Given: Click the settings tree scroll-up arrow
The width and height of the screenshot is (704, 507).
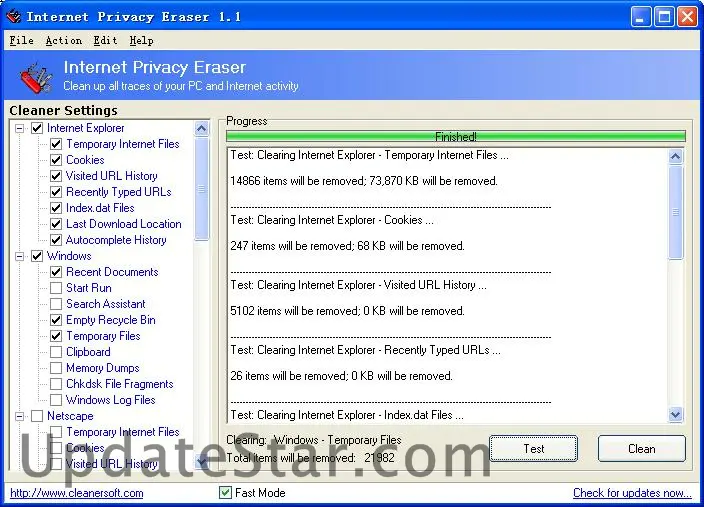Looking at the screenshot, I should tap(202, 129).
